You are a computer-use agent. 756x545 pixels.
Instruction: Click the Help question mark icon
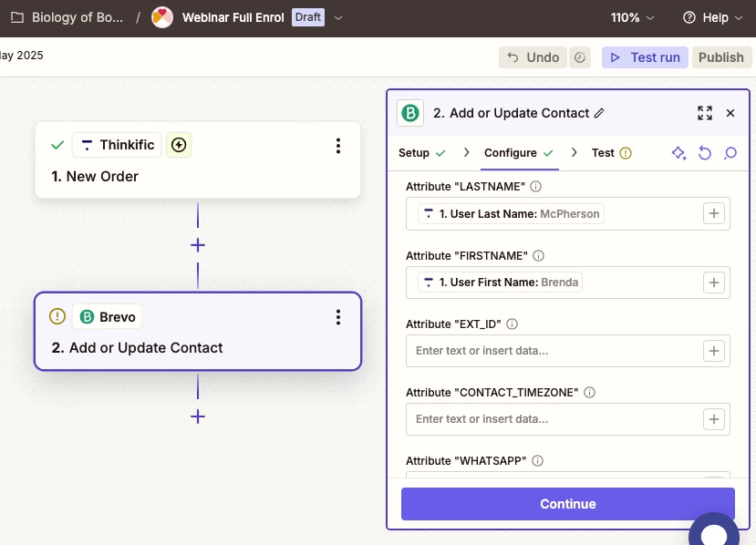[689, 18]
